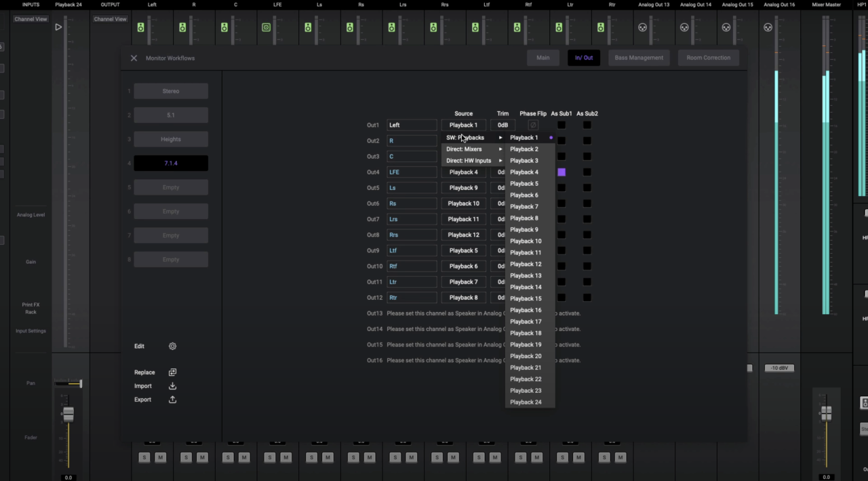
Task: Click the Replace workflow icon
Action: [172, 372]
